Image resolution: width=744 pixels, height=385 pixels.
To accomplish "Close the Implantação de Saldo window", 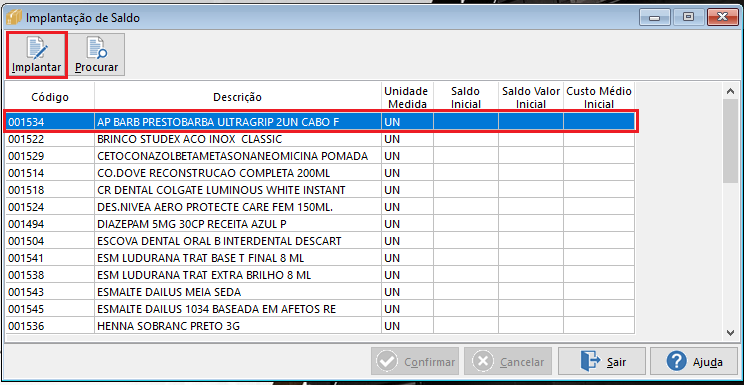I will click(x=723, y=18).
